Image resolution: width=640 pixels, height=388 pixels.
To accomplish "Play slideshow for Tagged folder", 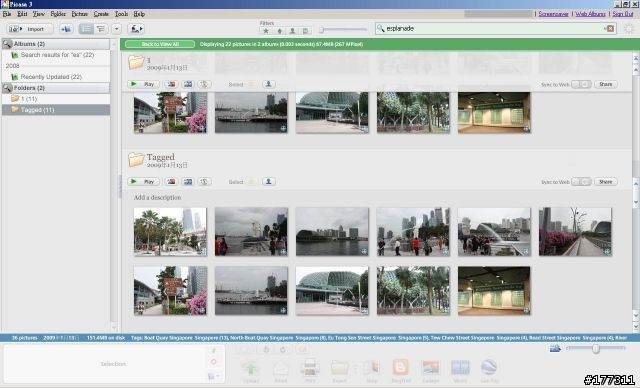I will click(x=144, y=182).
